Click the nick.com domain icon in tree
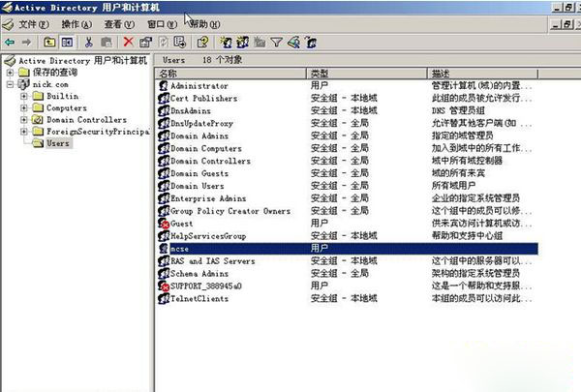 click(23, 84)
